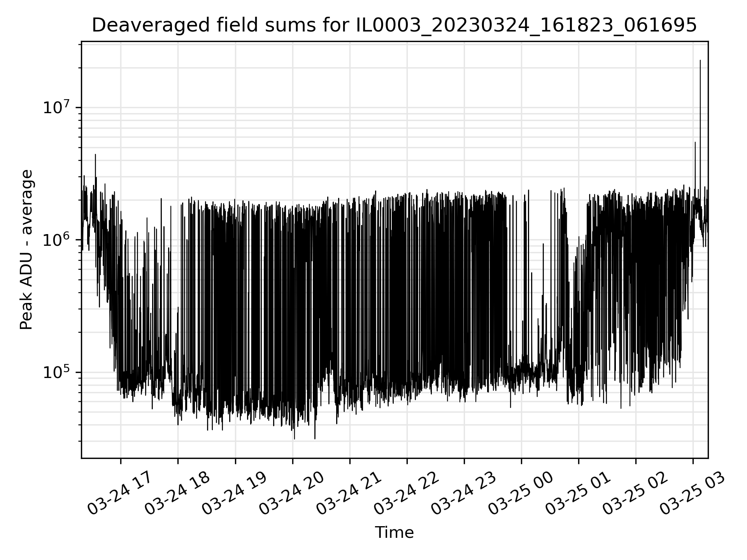Click the y tick label 10^5
The width and height of the screenshot is (747, 560).
coord(56,372)
